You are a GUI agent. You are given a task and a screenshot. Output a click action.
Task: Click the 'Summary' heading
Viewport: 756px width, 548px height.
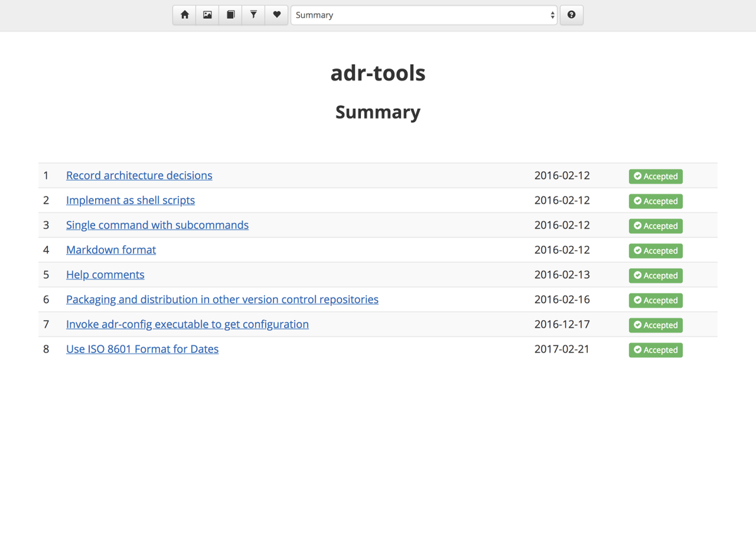click(378, 112)
